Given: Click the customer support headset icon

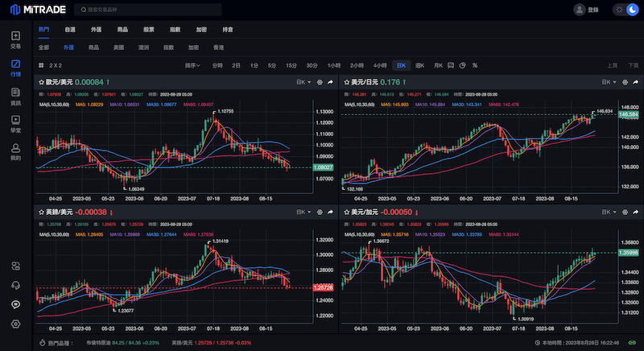Looking at the screenshot, I should (x=15, y=285).
